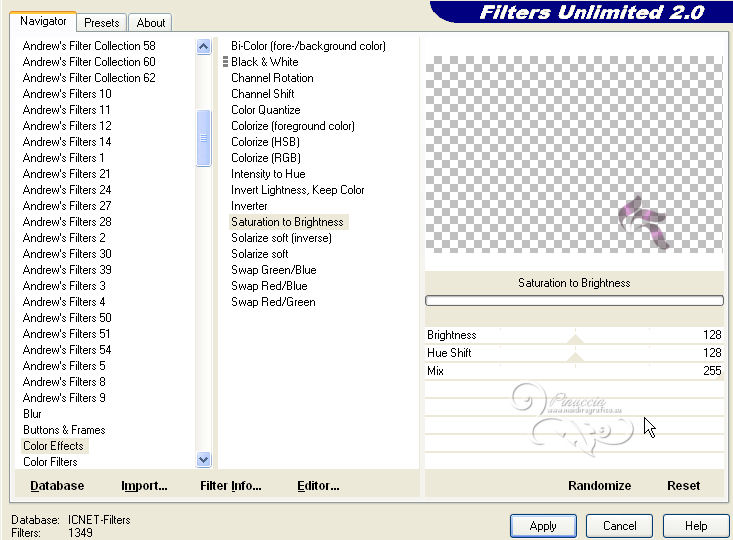
Task: Select Andrew's Filters 50
Action: click(x=67, y=318)
